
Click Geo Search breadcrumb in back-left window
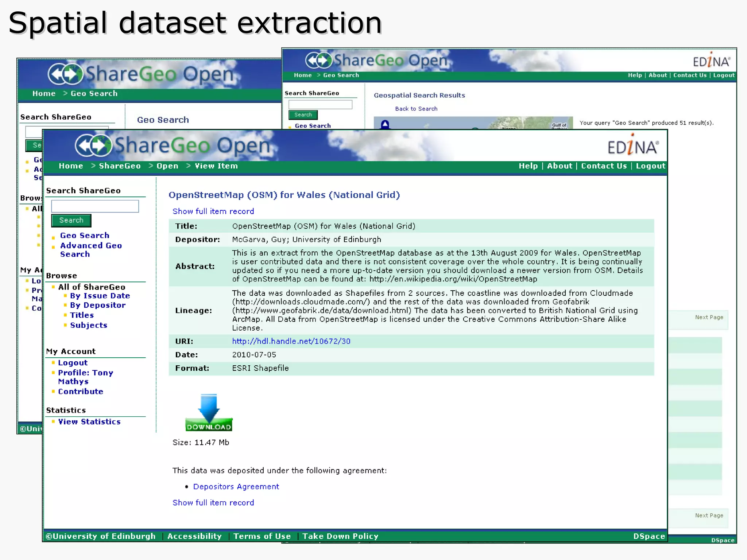point(94,94)
